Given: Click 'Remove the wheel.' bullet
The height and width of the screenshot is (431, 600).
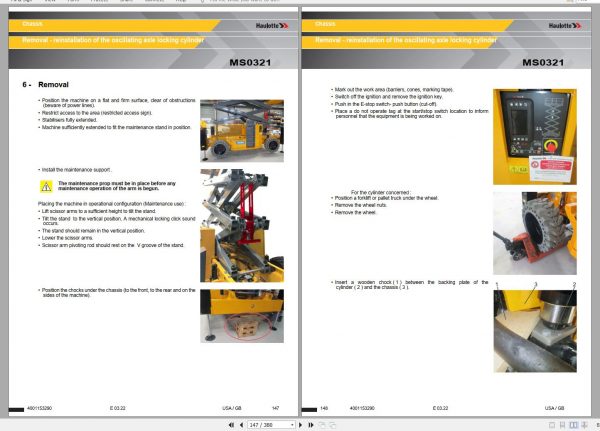Looking at the screenshot, I should pyautogui.click(x=354, y=212).
